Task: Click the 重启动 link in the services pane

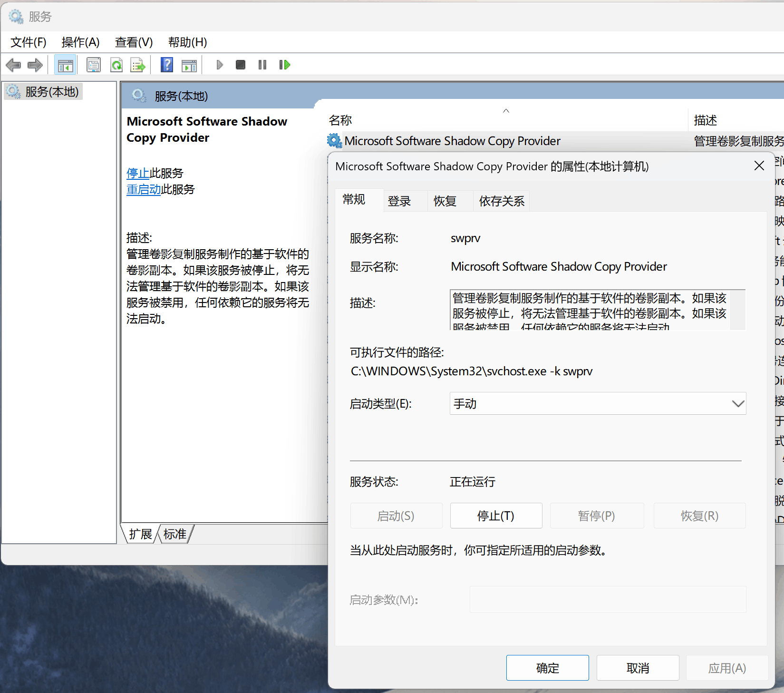Action: tap(144, 189)
